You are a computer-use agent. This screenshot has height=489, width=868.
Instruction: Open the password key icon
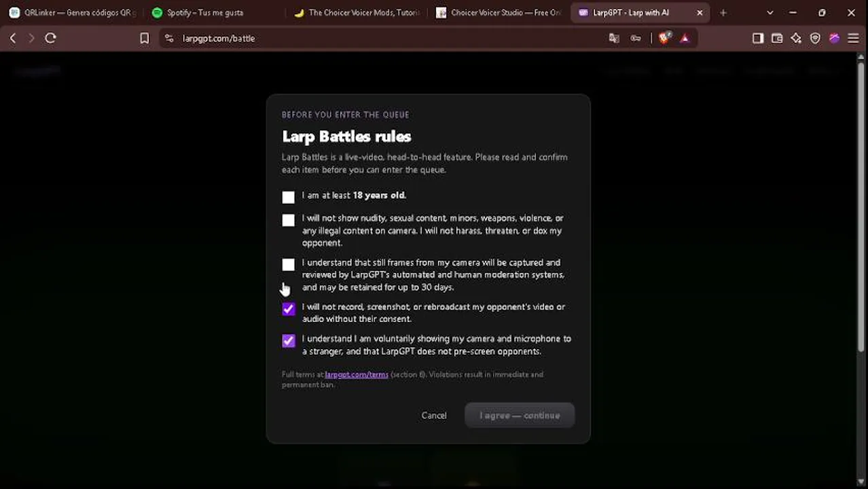pyautogui.click(x=636, y=39)
